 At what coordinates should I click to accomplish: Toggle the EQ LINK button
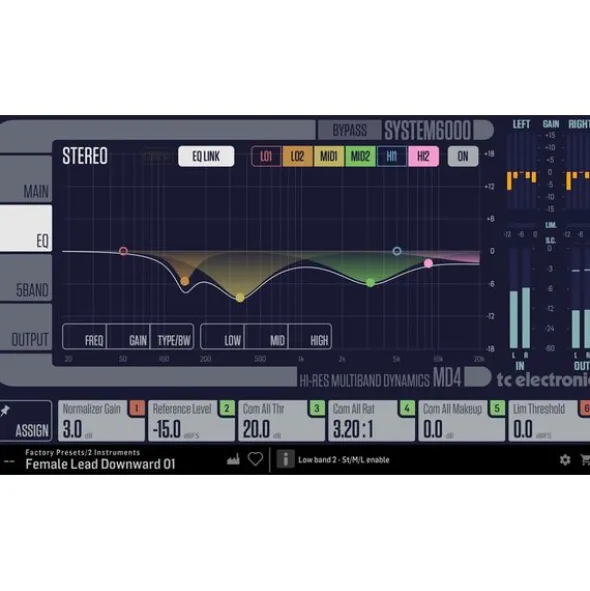[206, 156]
